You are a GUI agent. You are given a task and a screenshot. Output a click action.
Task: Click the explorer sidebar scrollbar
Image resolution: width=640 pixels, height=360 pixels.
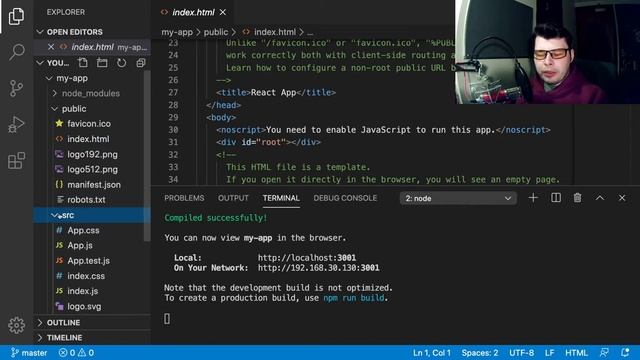pos(147,155)
